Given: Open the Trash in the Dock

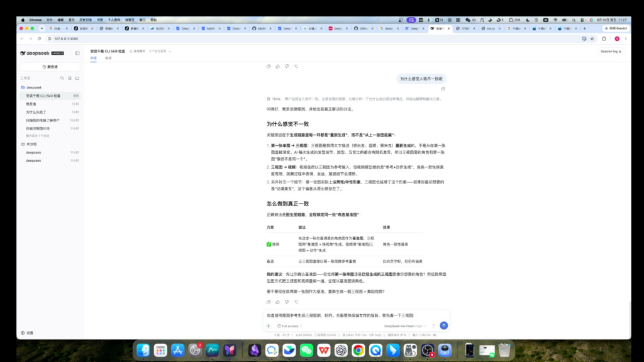Looking at the screenshot, I should pos(504,350).
